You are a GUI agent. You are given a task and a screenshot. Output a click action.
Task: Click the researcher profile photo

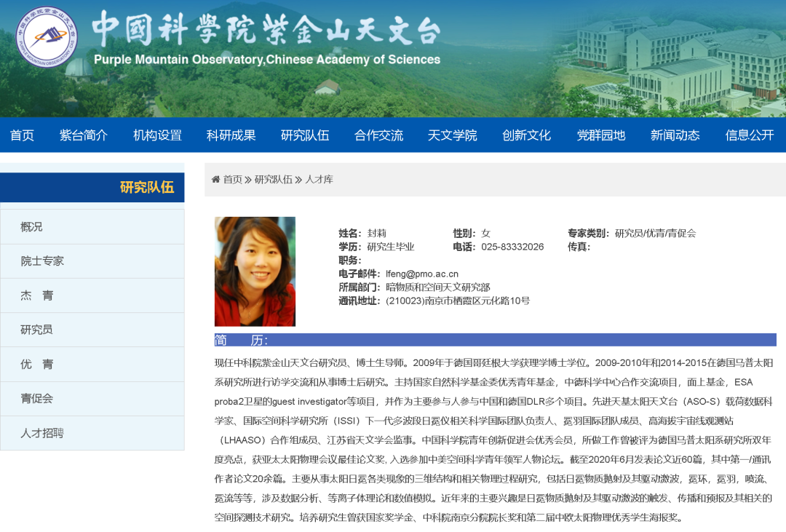pos(255,271)
